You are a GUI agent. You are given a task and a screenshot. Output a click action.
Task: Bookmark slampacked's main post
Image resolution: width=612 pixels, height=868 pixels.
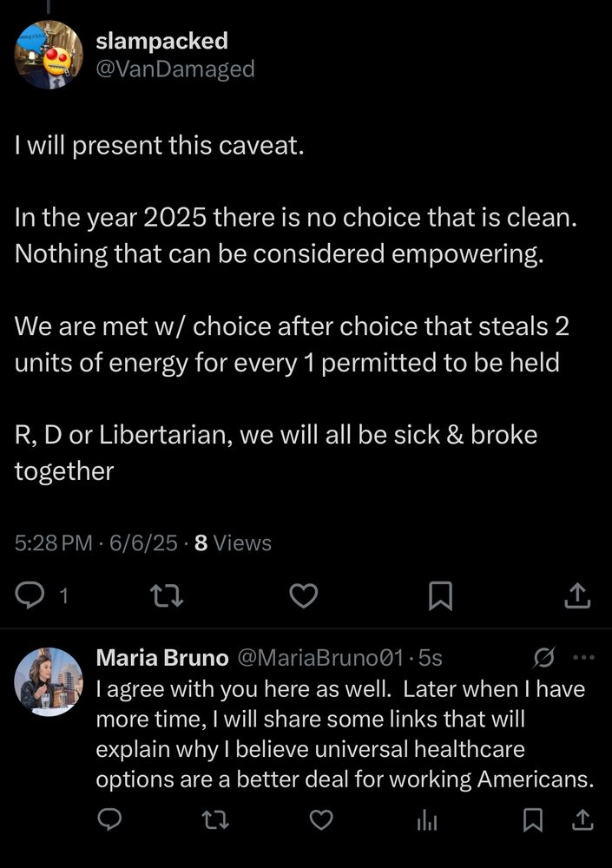point(440,595)
